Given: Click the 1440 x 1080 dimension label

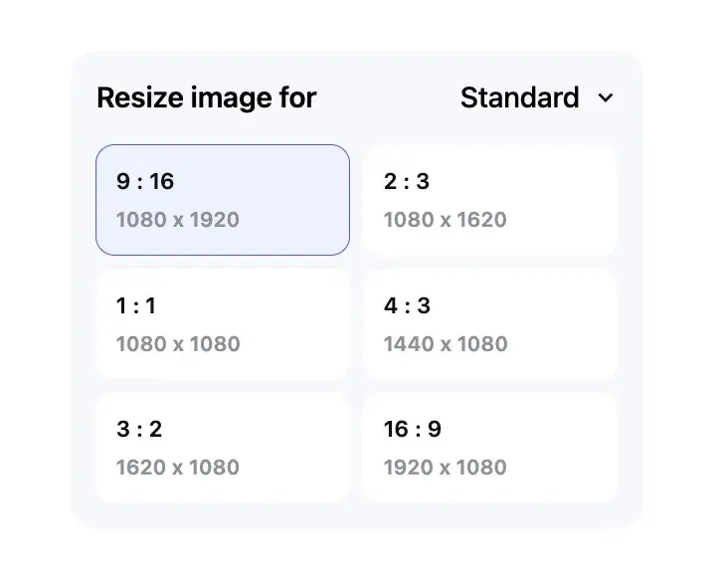Looking at the screenshot, I should coord(446,344).
